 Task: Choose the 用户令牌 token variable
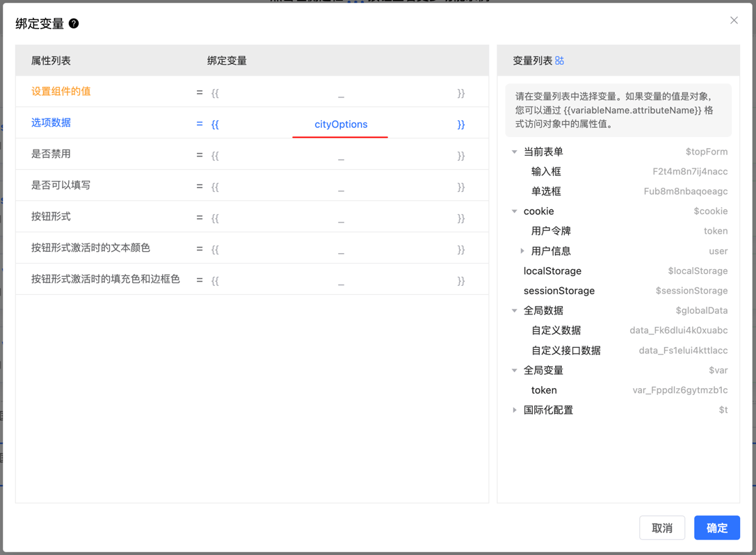(551, 232)
